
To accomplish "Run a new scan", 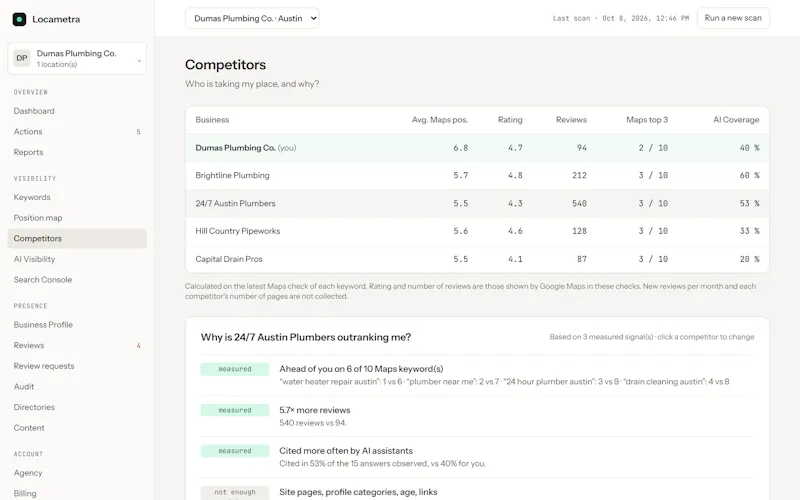I will point(733,18).
